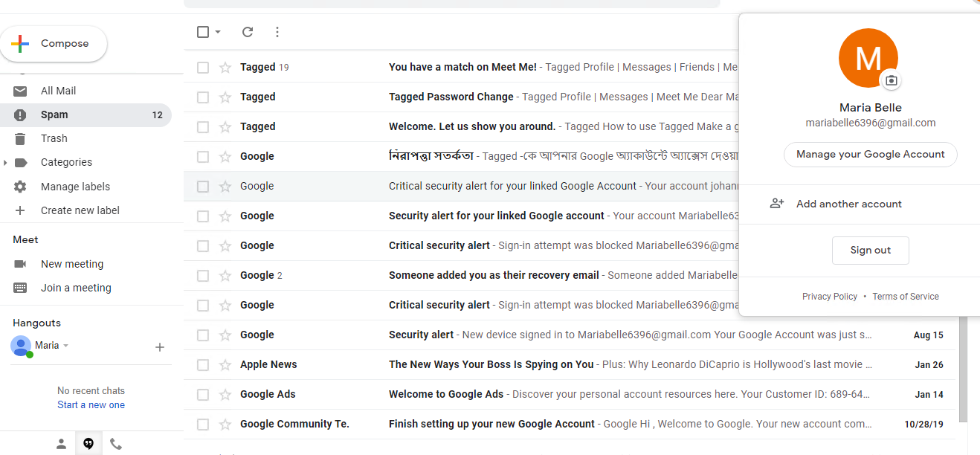Open 'Critical security alert for your linked' email

tap(512, 186)
